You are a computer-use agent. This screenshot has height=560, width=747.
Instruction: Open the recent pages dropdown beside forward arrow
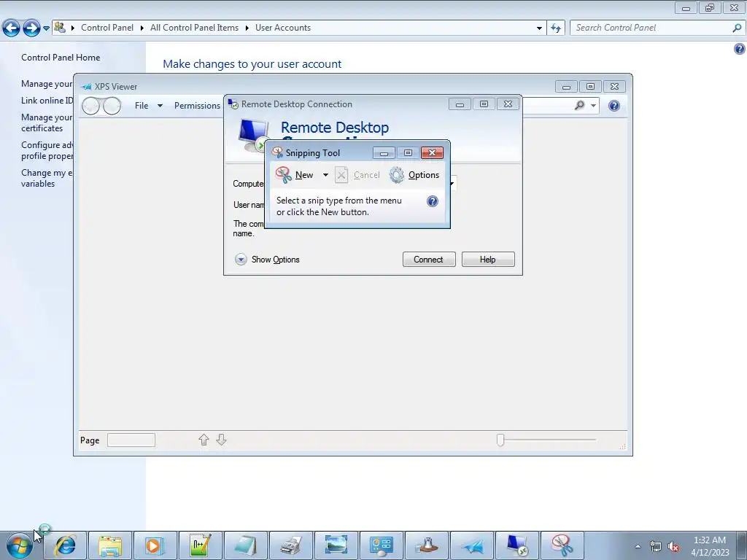pos(46,28)
